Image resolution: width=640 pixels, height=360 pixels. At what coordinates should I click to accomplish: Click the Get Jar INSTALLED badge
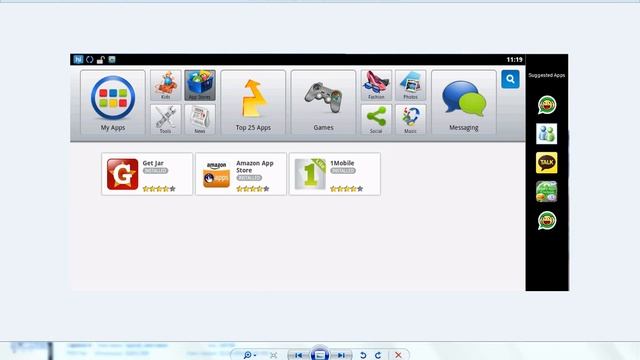155,171
